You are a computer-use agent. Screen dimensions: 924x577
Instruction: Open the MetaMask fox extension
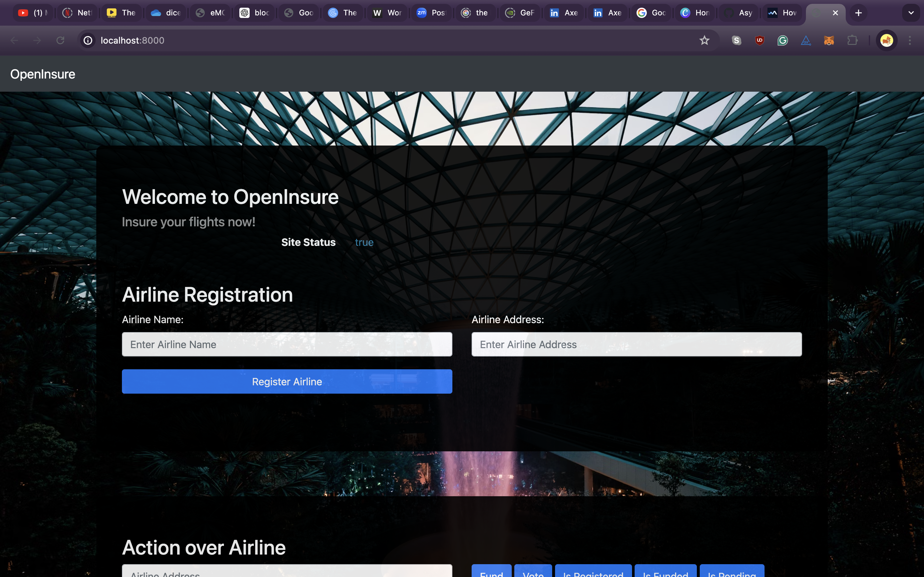click(828, 40)
